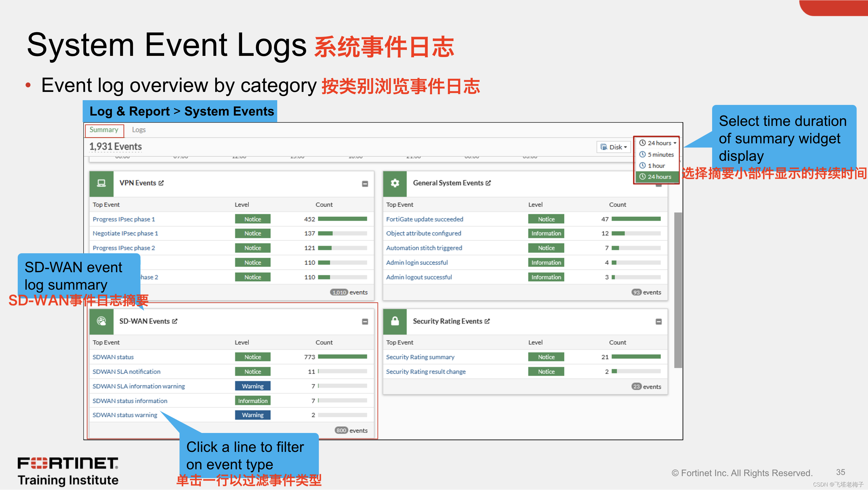The image size is (868, 490).
Task: Filter by SDWAN SLA notification event
Action: [126, 371]
